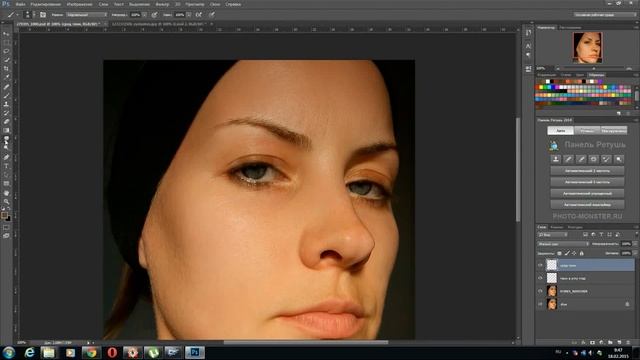The width and height of the screenshot is (640, 360).
Task: Select the first tab in retouch panel
Action: pos(560,131)
